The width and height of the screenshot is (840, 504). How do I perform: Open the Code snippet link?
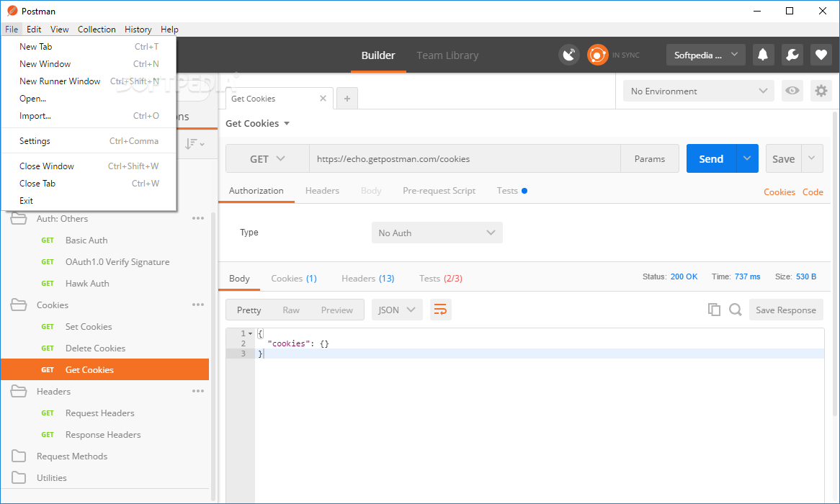[813, 192]
